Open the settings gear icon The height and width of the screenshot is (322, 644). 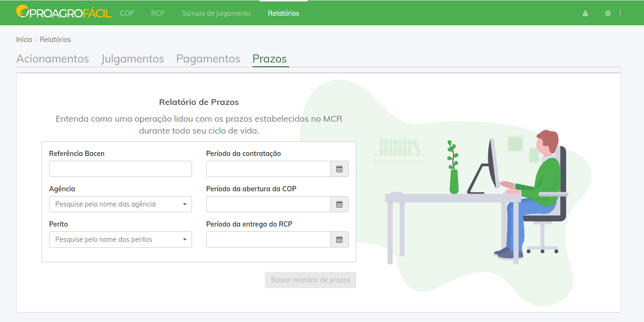click(608, 13)
